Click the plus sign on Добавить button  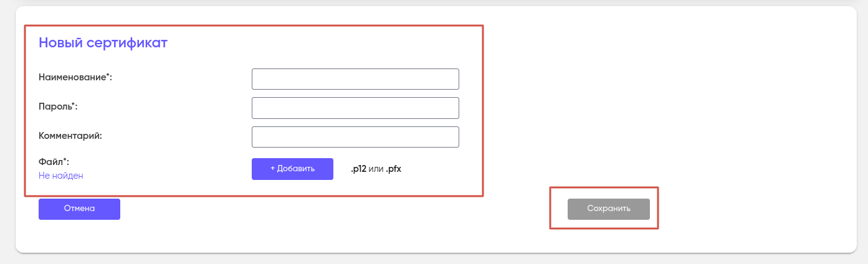pos(272,169)
